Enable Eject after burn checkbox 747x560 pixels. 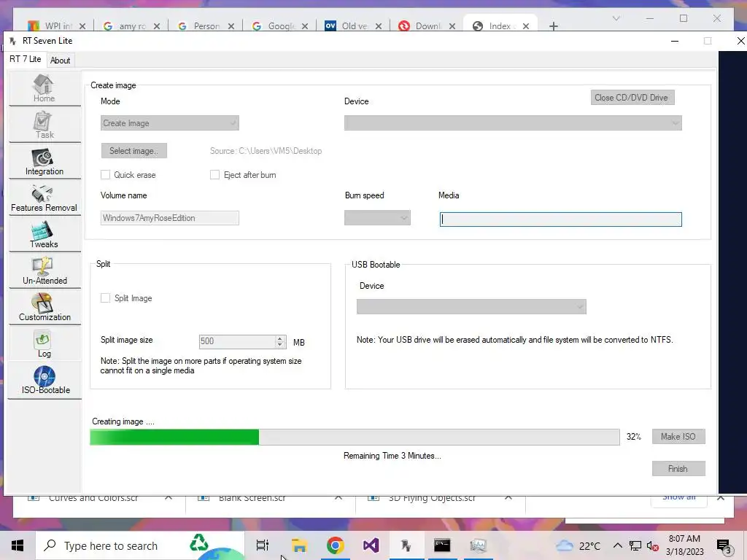pos(215,175)
